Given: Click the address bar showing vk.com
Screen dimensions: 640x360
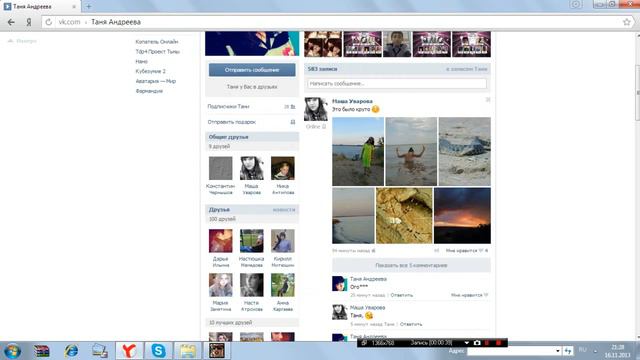Looking at the screenshot, I should pos(335,22).
